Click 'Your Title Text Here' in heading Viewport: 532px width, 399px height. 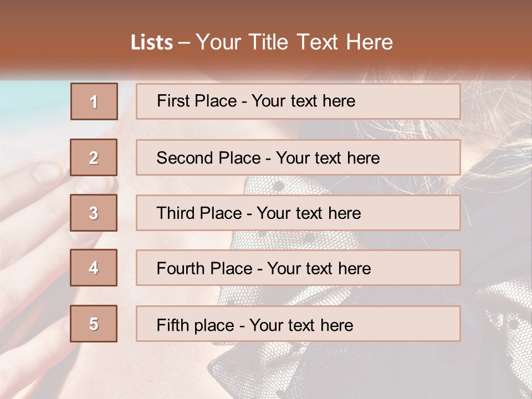[294, 42]
